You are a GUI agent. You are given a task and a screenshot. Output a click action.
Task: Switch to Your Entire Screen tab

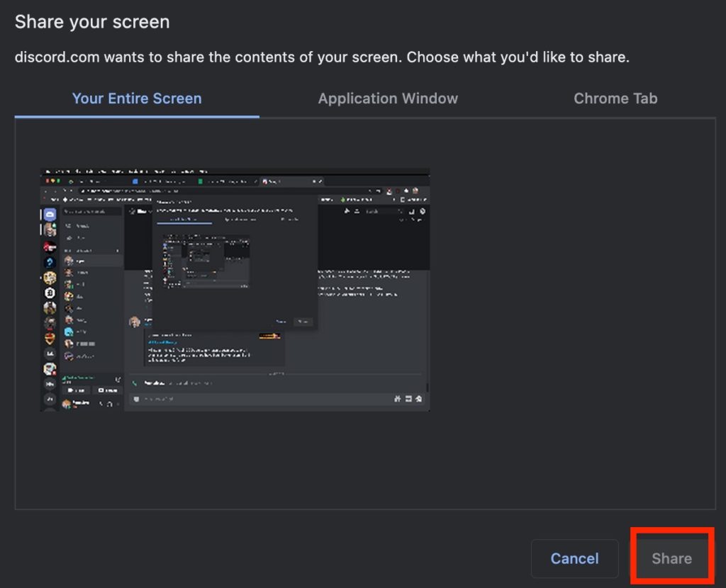[x=137, y=98]
